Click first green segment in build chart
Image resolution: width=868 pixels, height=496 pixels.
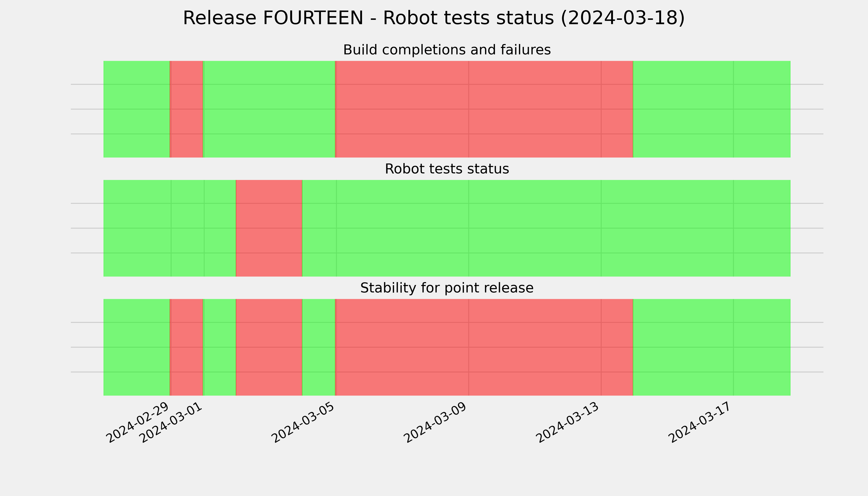pyautogui.click(x=137, y=109)
